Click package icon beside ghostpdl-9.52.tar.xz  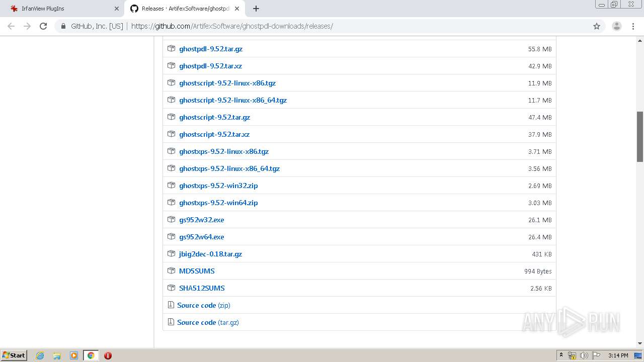tap(171, 66)
